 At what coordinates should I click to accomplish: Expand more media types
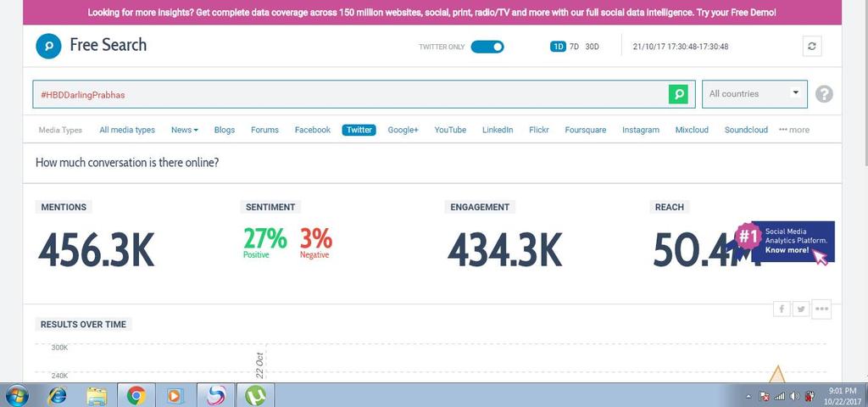[x=793, y=130]
